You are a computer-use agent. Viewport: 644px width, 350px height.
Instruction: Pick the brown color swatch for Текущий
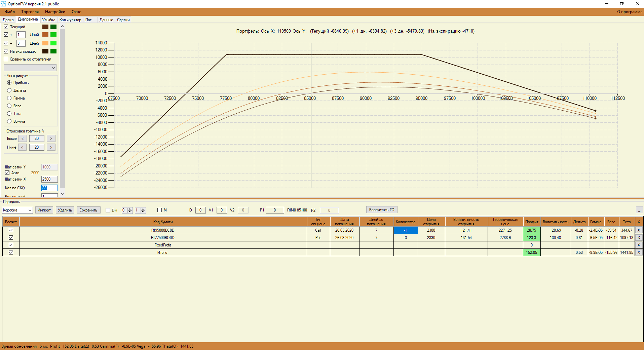45,27
